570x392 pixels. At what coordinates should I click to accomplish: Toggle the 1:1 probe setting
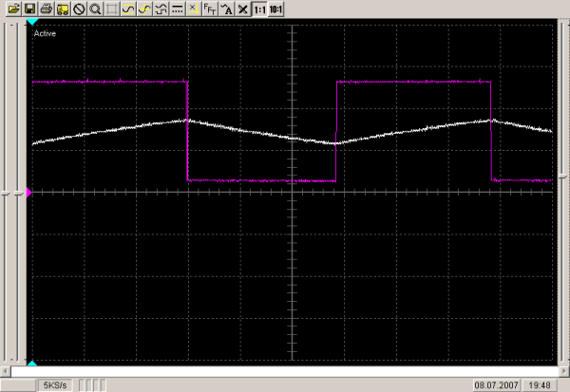coord(258,9)
